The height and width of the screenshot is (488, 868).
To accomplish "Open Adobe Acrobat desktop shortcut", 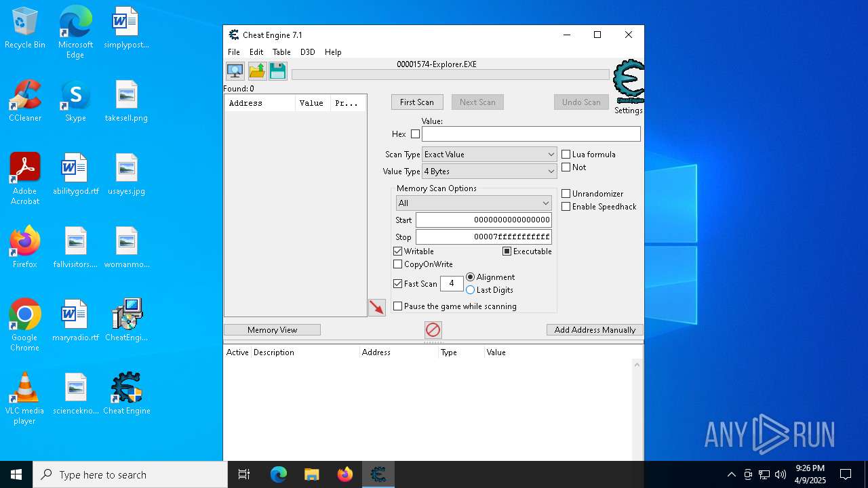I will [x=25, y=179].
